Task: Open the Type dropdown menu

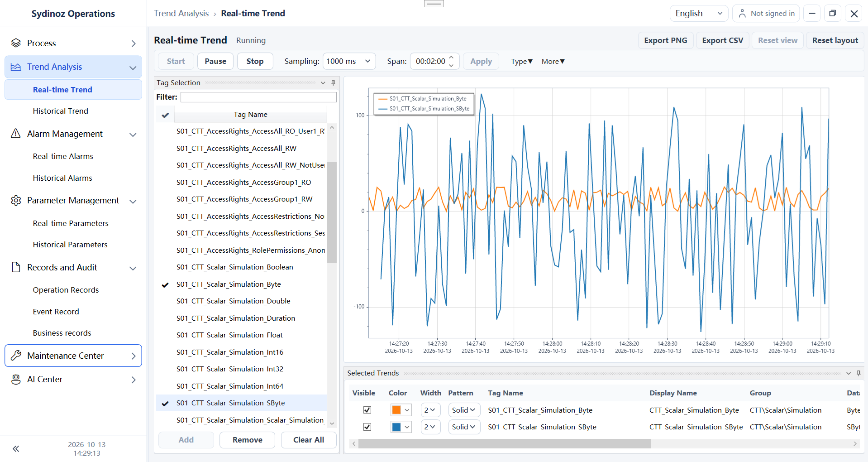Action: click(522, 61)
